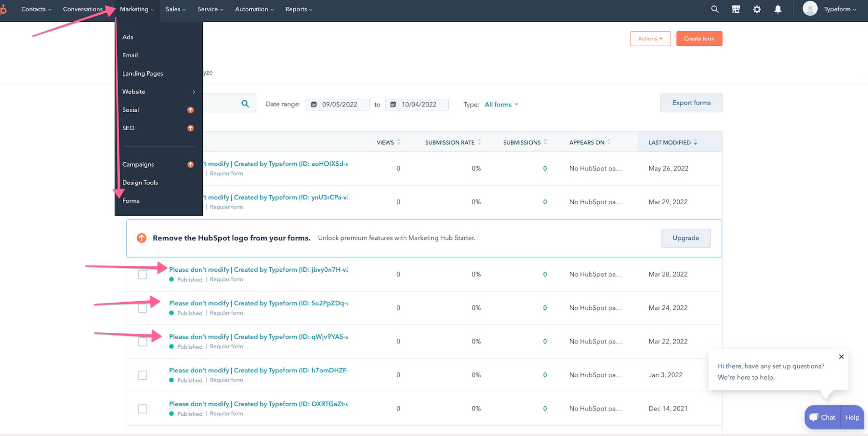The height and width of the screenshot is (436, 868).
Task: Open form link with ID qWjv9YAS
Action: point(258,337)
